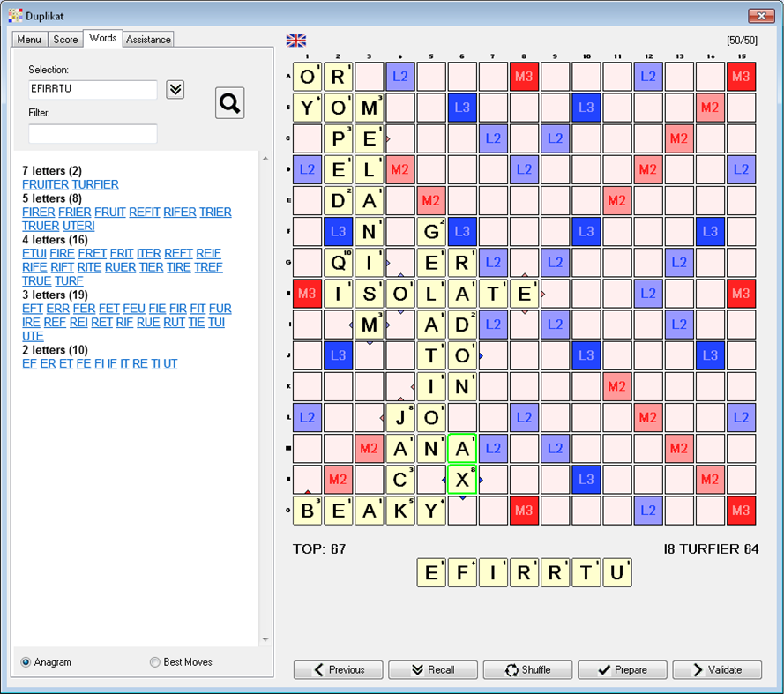Click inside the Filter input field
This screenshot has width=784, height=694.
coord(93,134)
